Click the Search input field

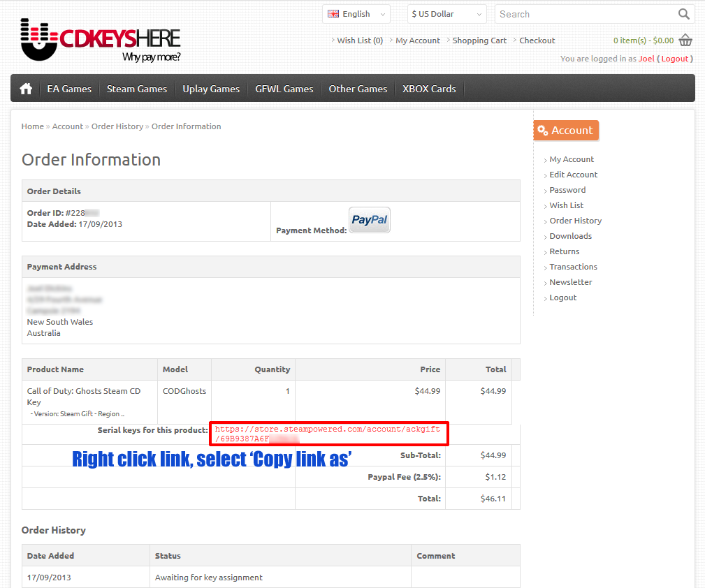coord(586,14)
